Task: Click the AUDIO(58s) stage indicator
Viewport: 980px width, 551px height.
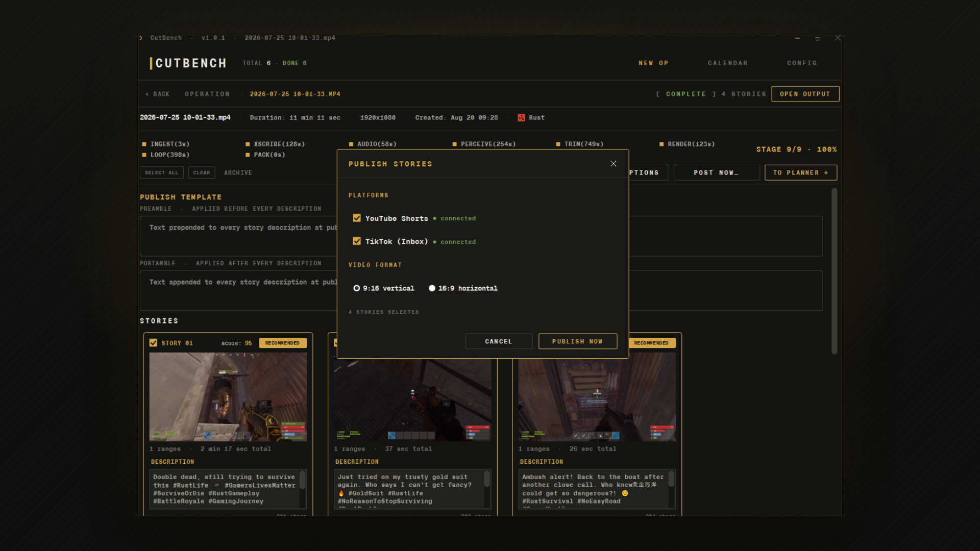Action: pos(373,144)
